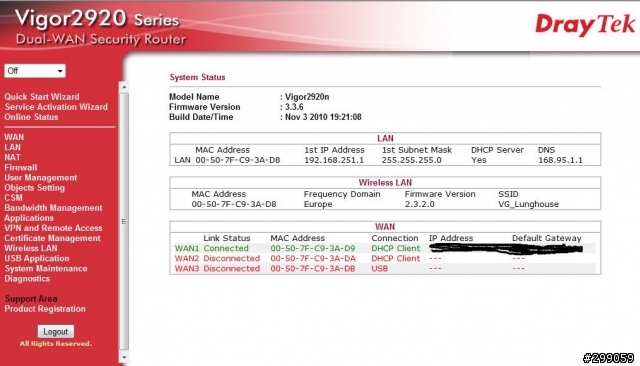This screenshot has width=640, height=366.
Task: Select DHCP Server value Yes
Action: [x=478, y=160]
